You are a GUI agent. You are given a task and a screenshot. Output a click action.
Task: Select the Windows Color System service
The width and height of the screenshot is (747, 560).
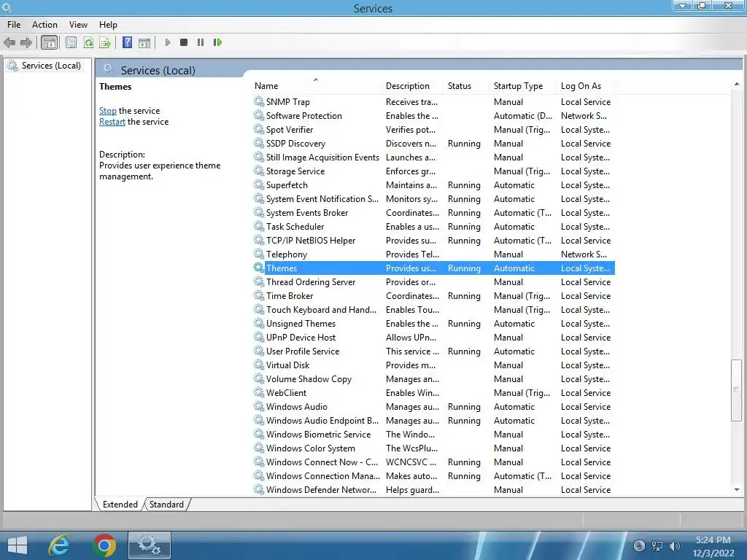tap(433, 448)
